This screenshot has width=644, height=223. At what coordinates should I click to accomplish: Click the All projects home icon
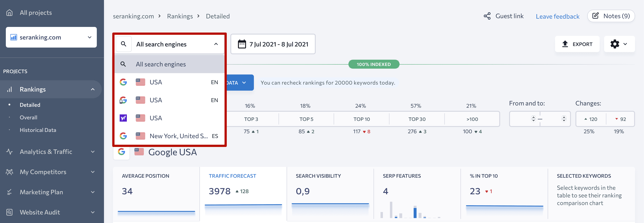tap(9, 13)
